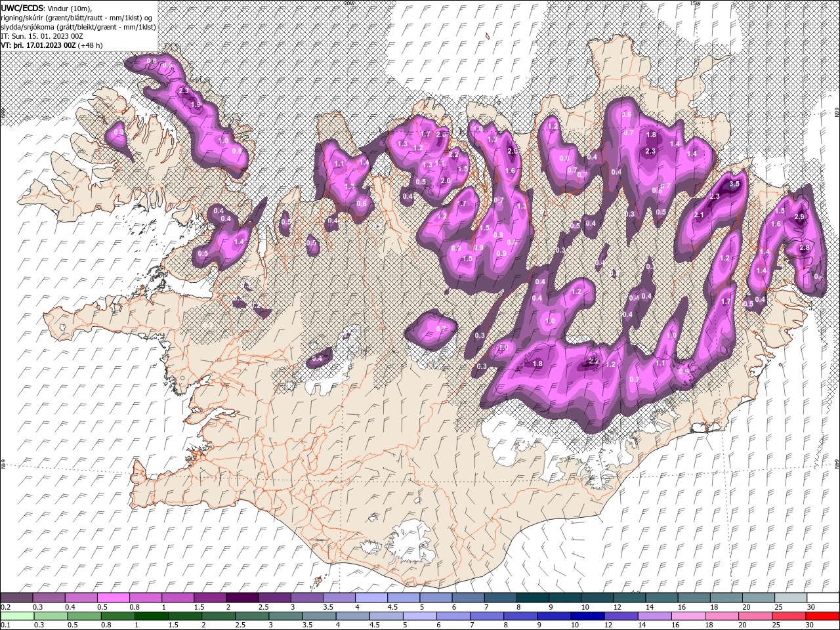Select top-row dark teal swatch between 8 and 9
Image resolution: width=840 pixels, height=630 pixels.
tap(532, 598)
